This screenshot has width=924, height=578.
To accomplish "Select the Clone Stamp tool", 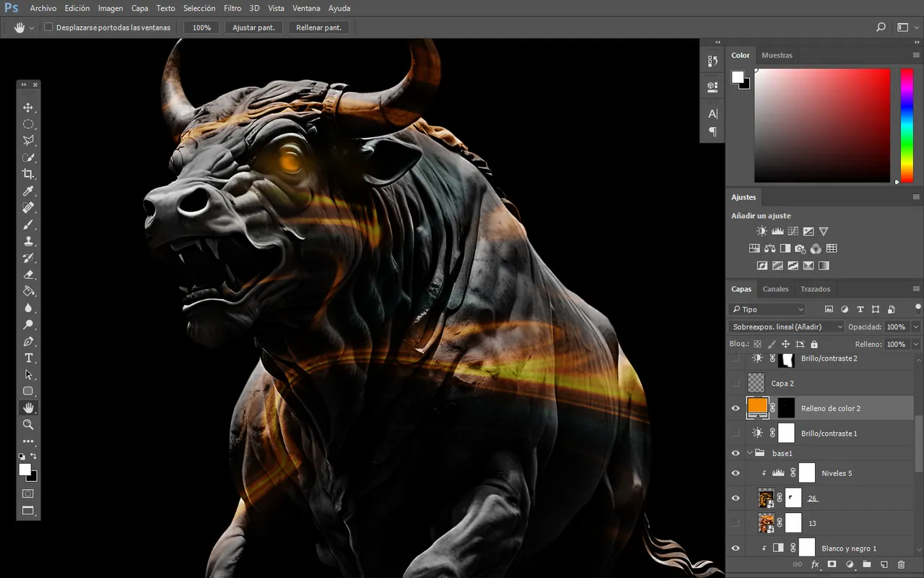I will [28, 241].
